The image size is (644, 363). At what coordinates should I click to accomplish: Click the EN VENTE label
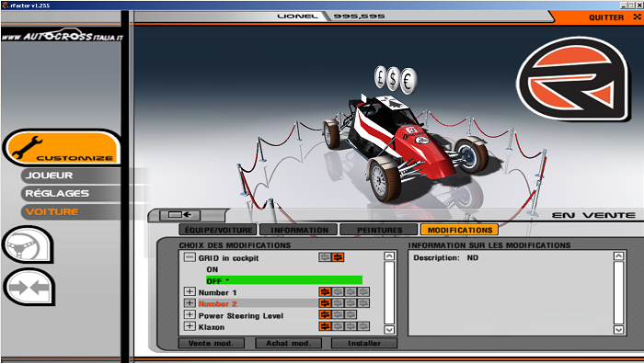point(593,215)
